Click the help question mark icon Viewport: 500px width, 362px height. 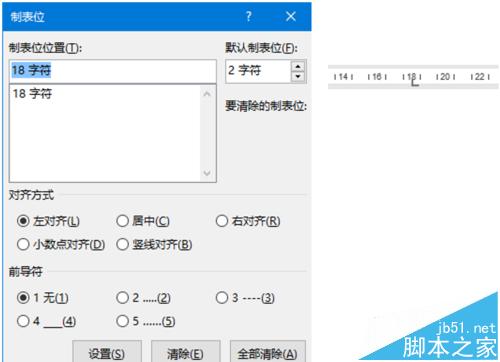pyautogui.click(x=249, y=16)
